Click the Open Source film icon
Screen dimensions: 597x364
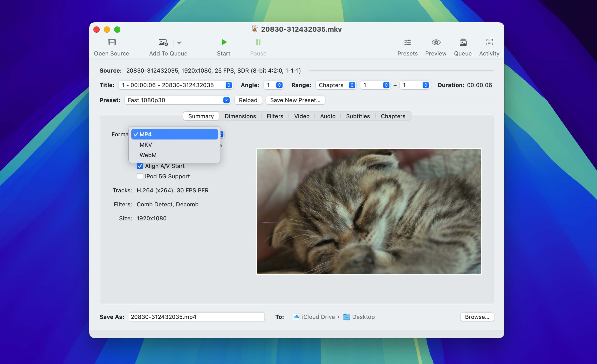click(x=112, y=42)
